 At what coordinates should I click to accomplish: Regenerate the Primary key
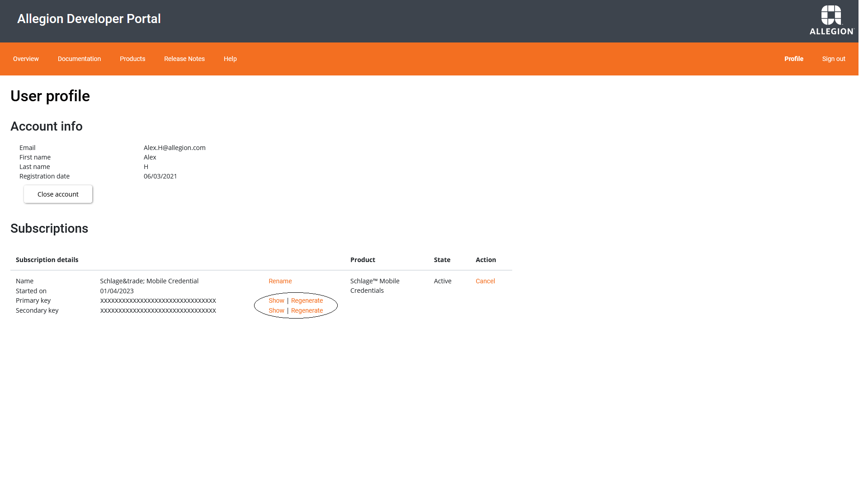click(x=307, y=300)
